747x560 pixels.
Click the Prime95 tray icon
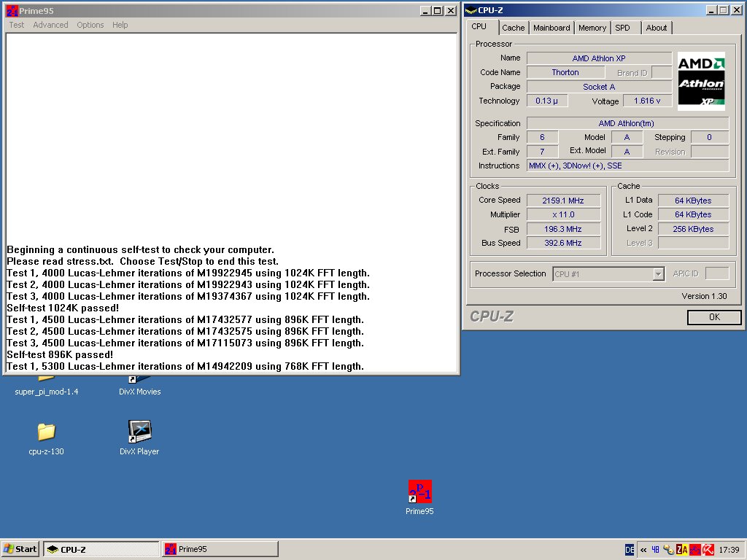point(694,550)
